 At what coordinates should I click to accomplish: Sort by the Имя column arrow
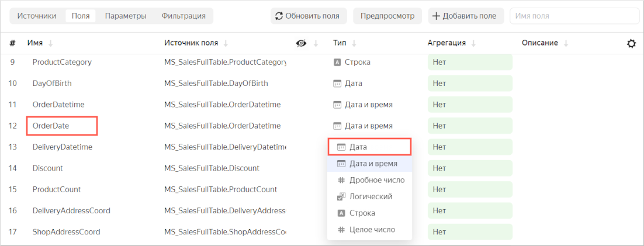pos(50,43)
